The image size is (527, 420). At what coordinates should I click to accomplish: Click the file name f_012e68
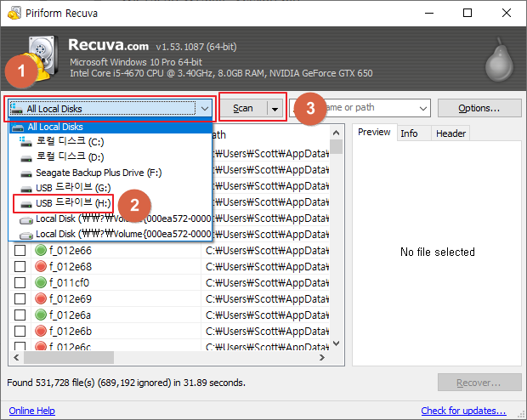pyautogui.click(x=71, y=267)
